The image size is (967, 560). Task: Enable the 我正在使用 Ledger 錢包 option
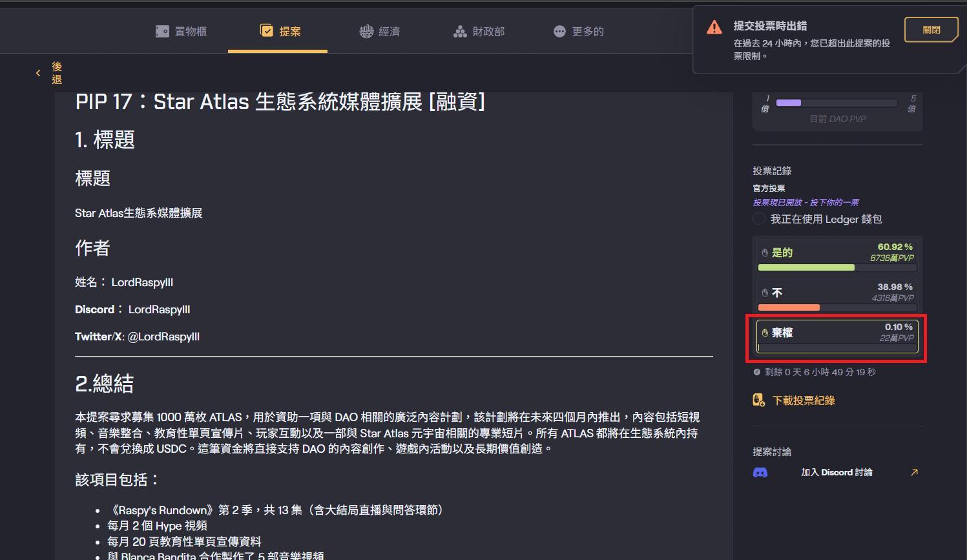(759, 219)
